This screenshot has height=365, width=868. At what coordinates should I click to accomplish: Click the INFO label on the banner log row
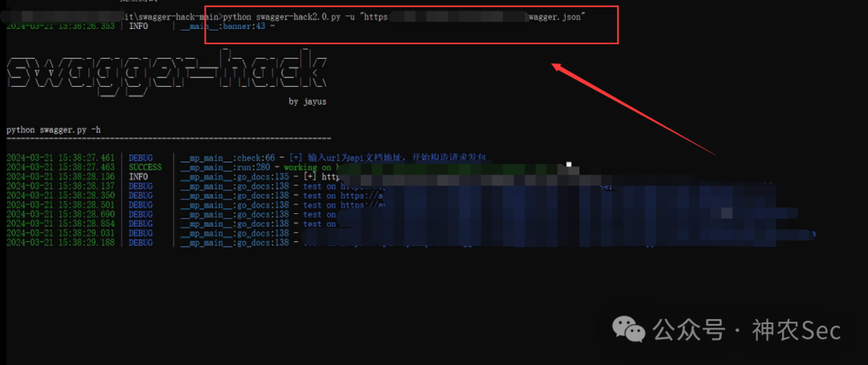pyautogui.click(x=138, y=26)
